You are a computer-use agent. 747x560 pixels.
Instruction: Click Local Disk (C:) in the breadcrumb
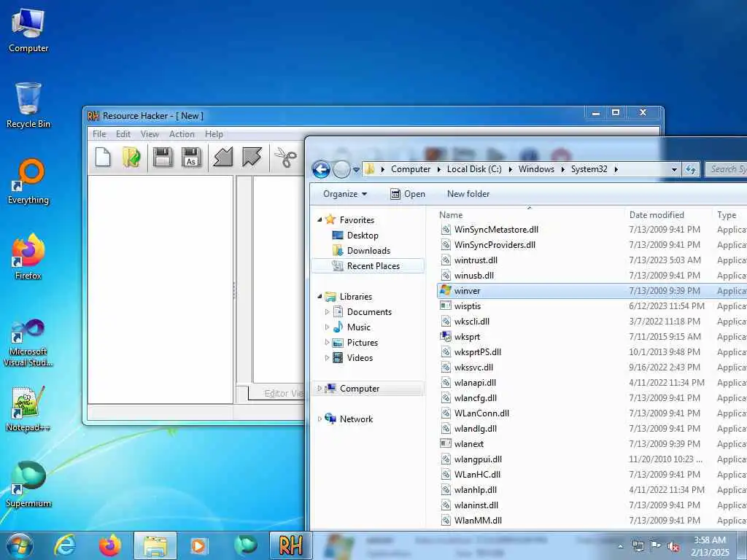[474, 169]
